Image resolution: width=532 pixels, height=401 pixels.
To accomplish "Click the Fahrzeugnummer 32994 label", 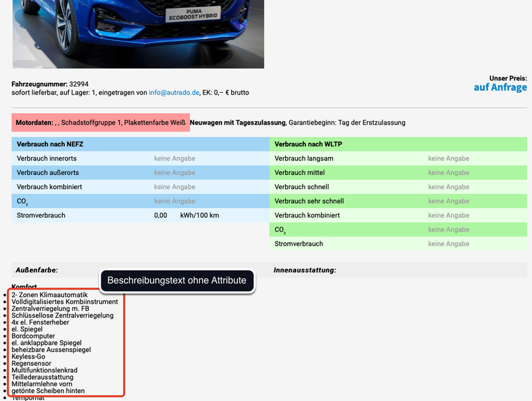I will (50, 84).
